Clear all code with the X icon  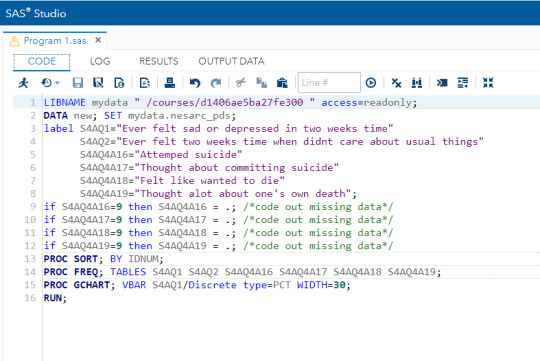(396, 83)
